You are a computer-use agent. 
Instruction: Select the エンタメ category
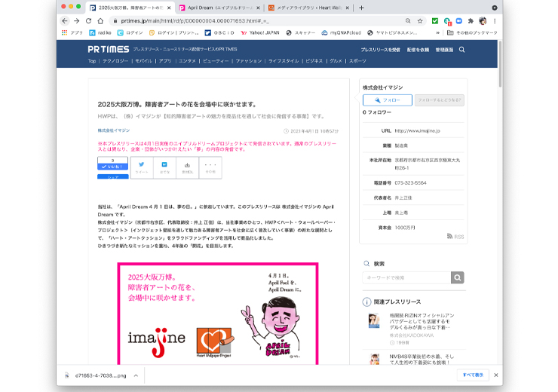coord(187,61)
